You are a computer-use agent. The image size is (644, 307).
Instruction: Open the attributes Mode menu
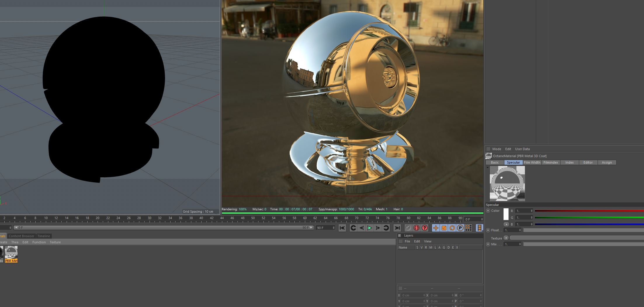[497, 149]
